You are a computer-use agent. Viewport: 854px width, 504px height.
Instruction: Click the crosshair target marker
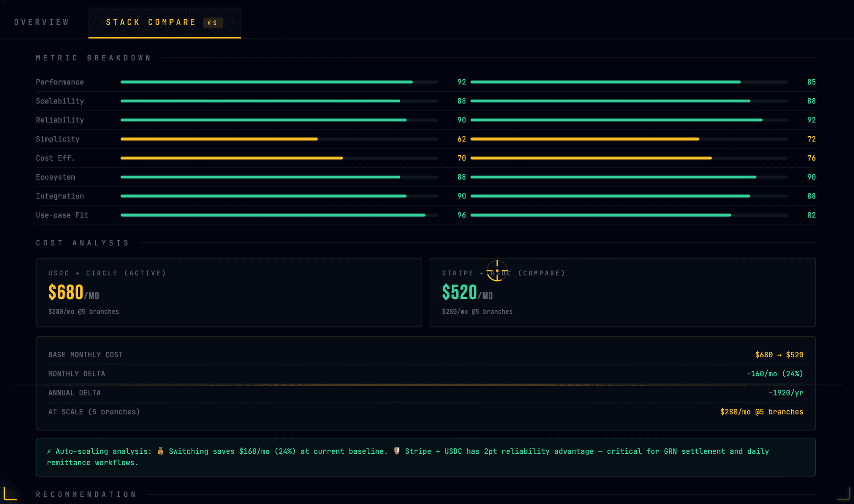(x=497, y=270)
